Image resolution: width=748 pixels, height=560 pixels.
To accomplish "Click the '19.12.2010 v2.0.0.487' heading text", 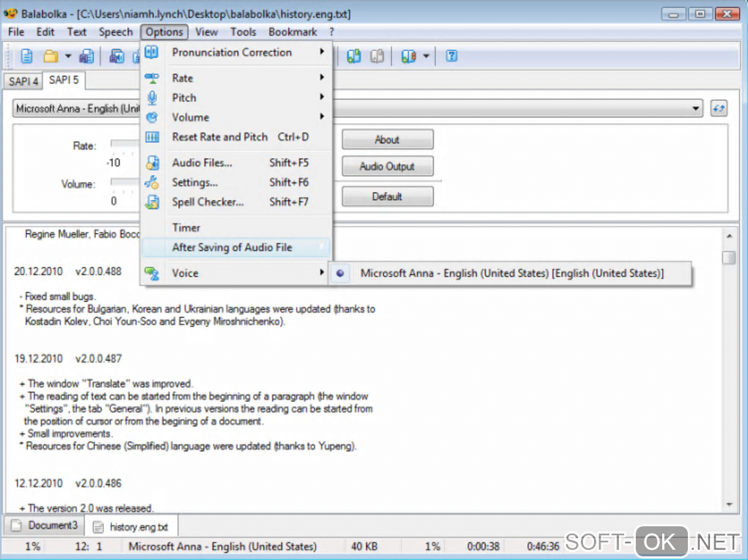I will [x=68, y=358].
